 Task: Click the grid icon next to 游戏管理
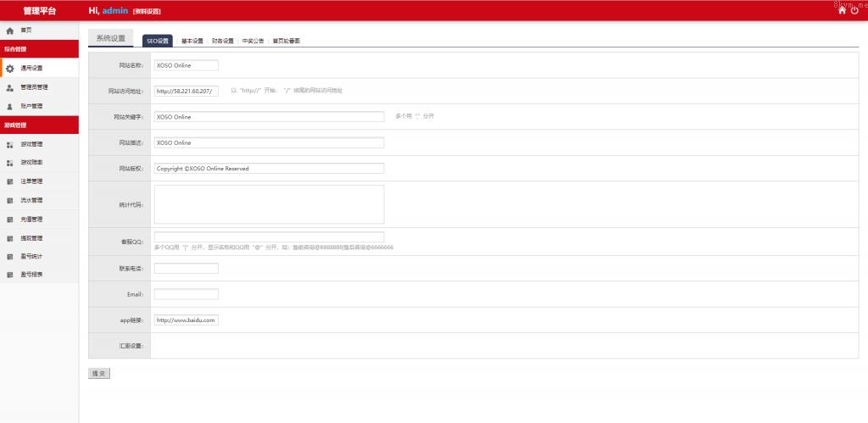(x=10, y=144)
